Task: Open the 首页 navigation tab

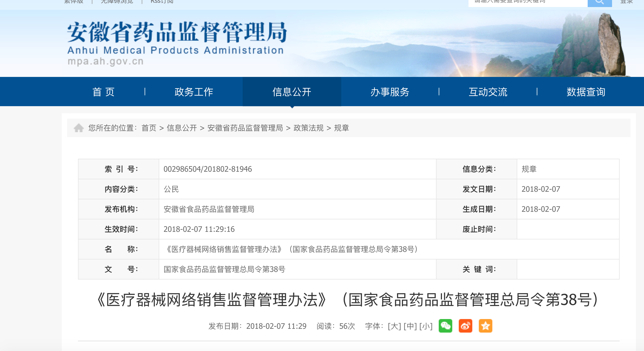Action: point(103,92)
